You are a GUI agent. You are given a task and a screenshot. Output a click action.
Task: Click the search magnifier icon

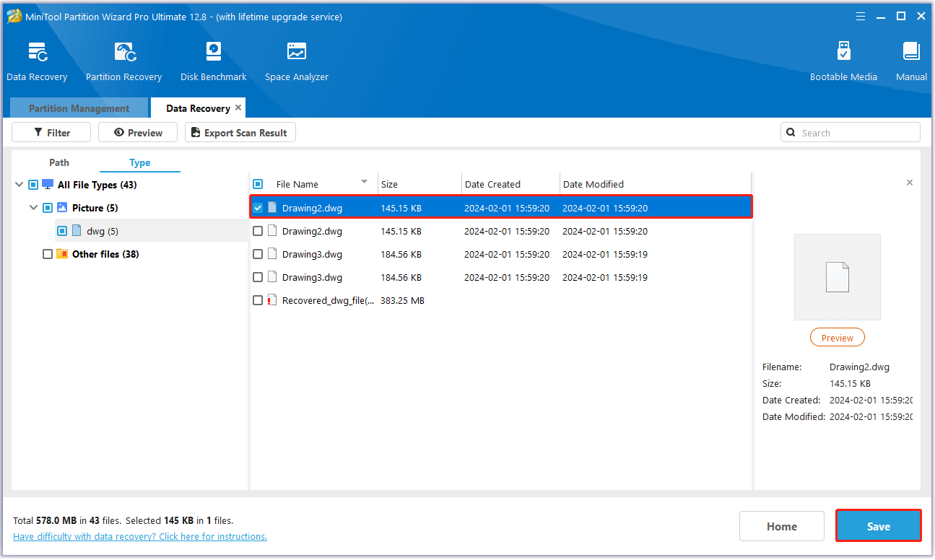coord(792,133)
